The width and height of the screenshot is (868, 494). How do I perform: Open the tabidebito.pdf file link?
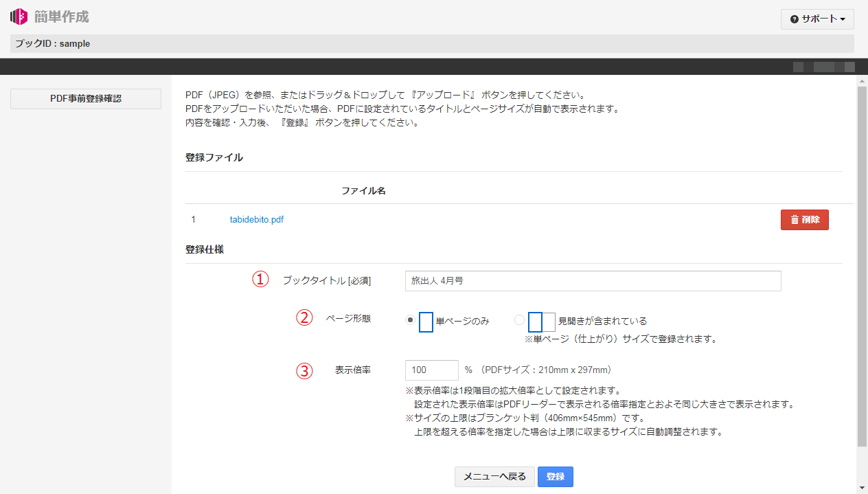point(256,220)
